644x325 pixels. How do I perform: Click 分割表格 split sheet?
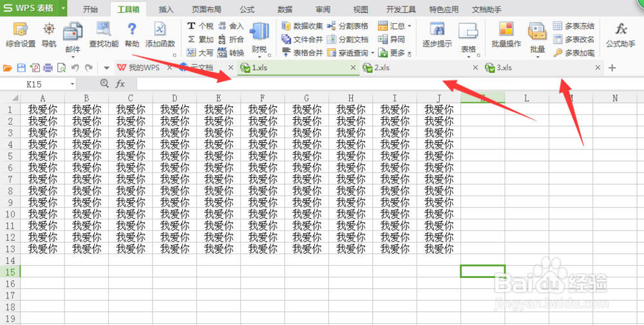348,26
